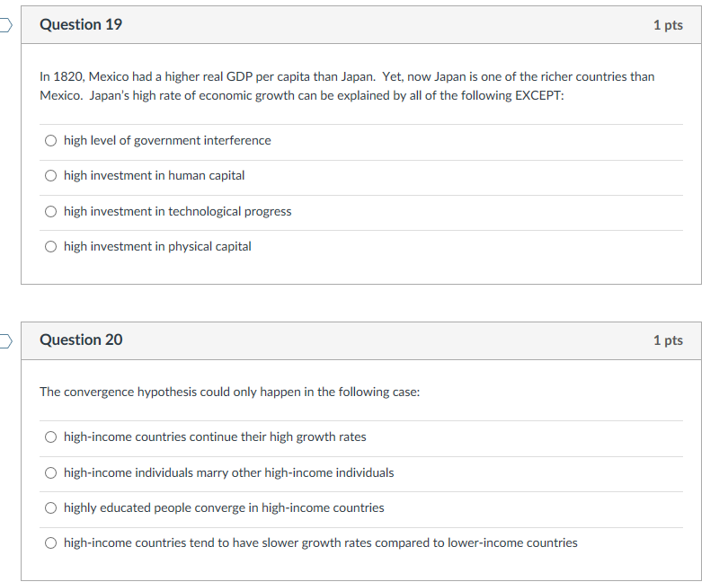Flag Question 20 with the bookmark icon

click(5, 341)
